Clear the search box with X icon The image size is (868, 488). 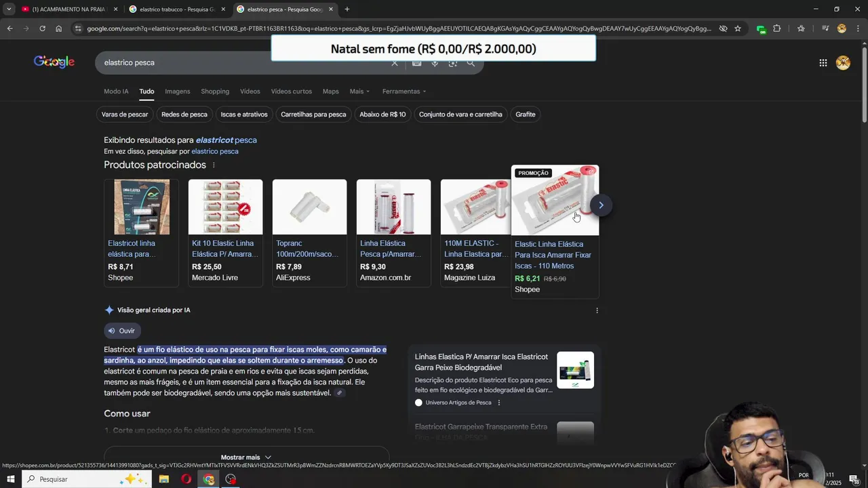pyautogui.click(x=395, y=63)
